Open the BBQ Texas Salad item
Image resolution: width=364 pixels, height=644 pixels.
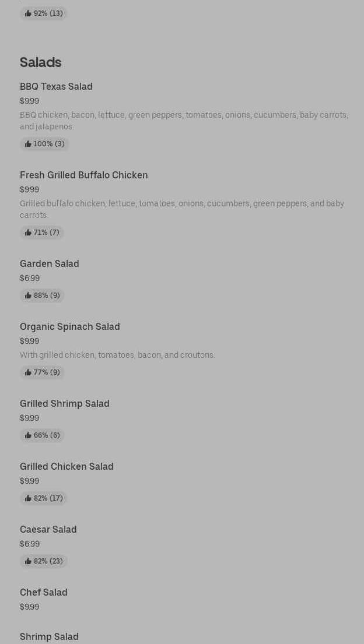[56, 86]
